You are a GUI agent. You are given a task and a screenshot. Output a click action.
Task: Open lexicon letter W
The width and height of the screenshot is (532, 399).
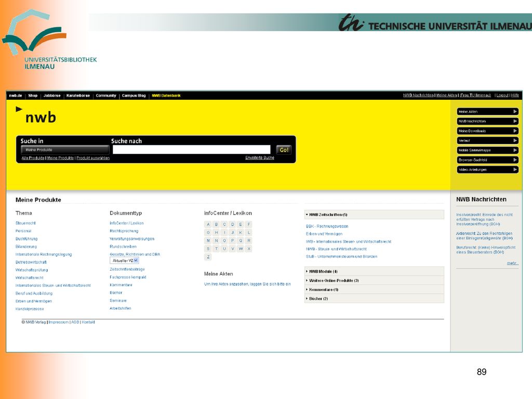(241, 249)
